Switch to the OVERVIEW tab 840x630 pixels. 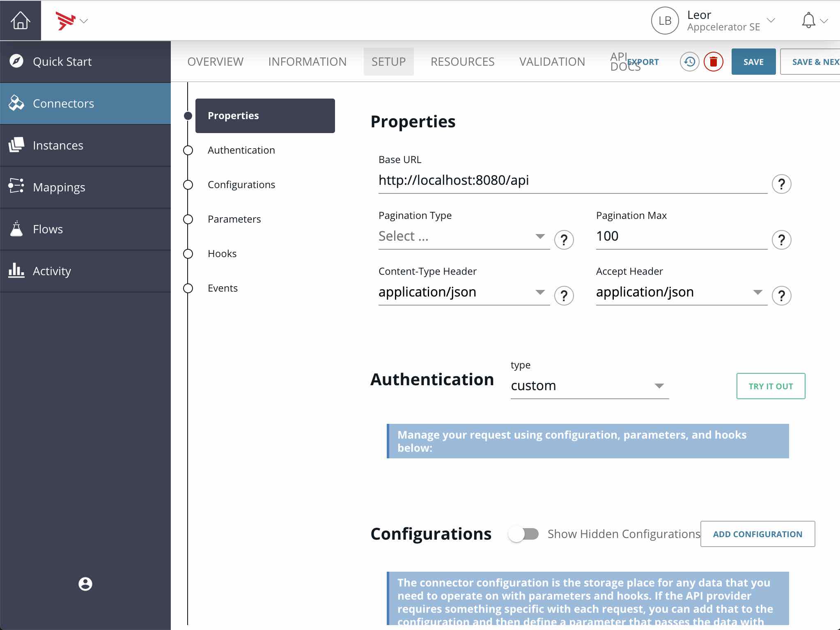click(x=216, y=62)
